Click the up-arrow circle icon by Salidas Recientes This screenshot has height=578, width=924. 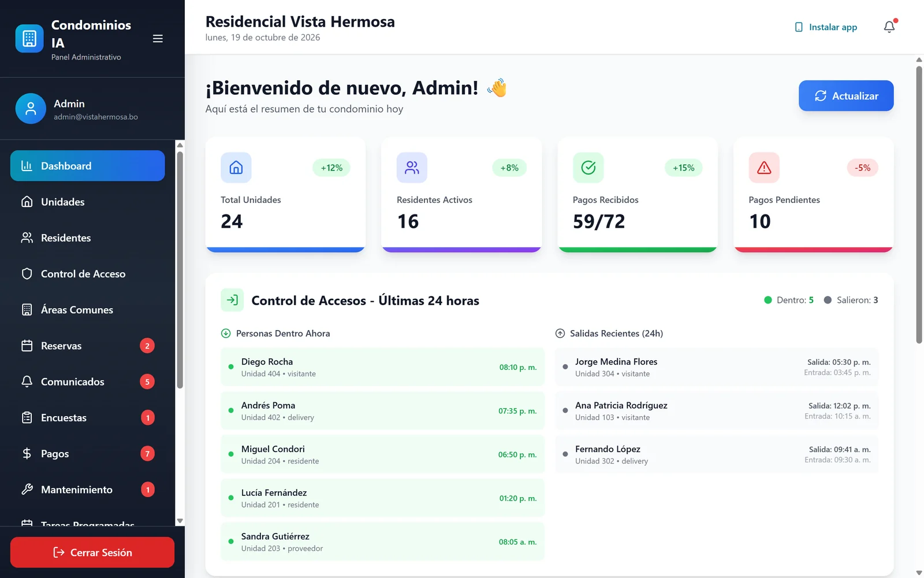click(x=560, y=334)
